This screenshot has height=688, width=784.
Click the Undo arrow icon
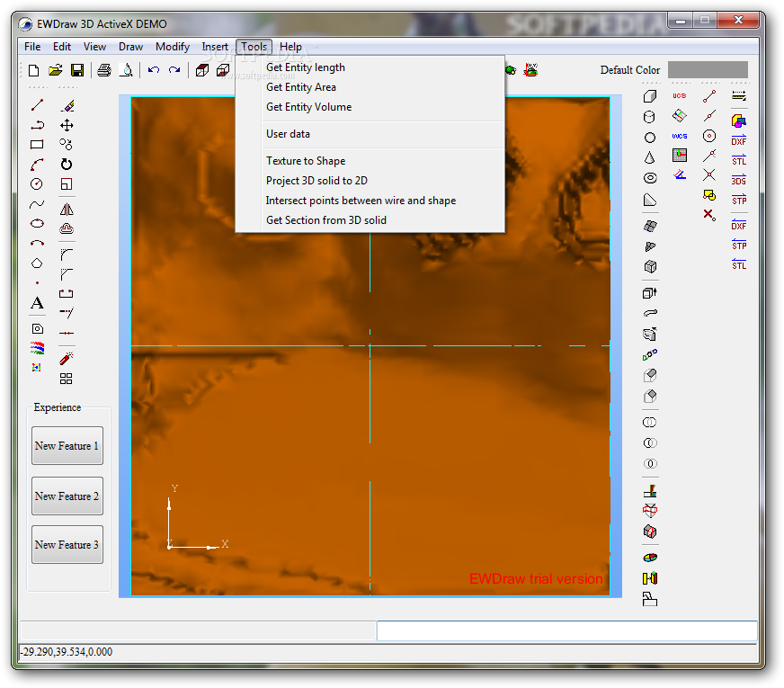154,70
